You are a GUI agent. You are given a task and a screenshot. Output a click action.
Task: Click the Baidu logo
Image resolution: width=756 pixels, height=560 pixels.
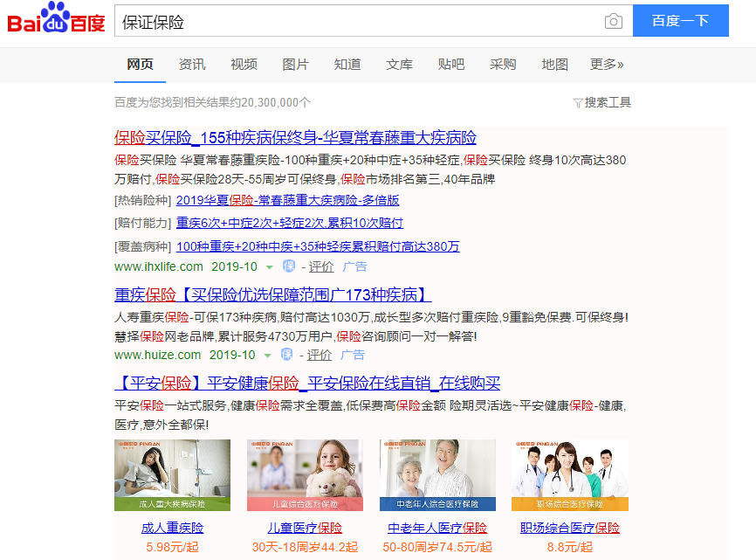pos(57,19)
